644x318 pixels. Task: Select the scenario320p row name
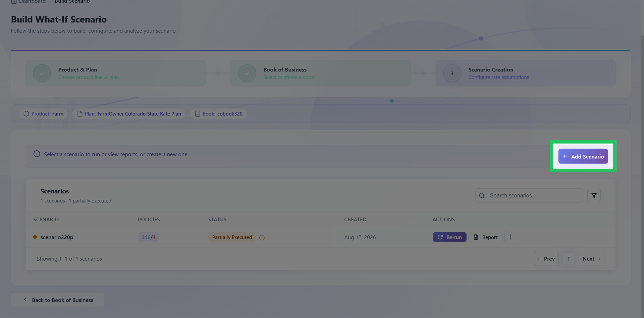(x=57, y=237)
